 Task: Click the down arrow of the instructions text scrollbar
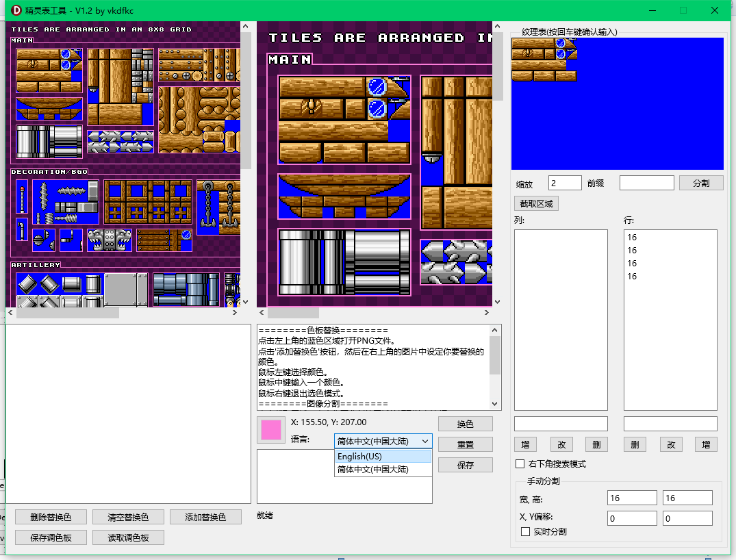tap(495, 404)
